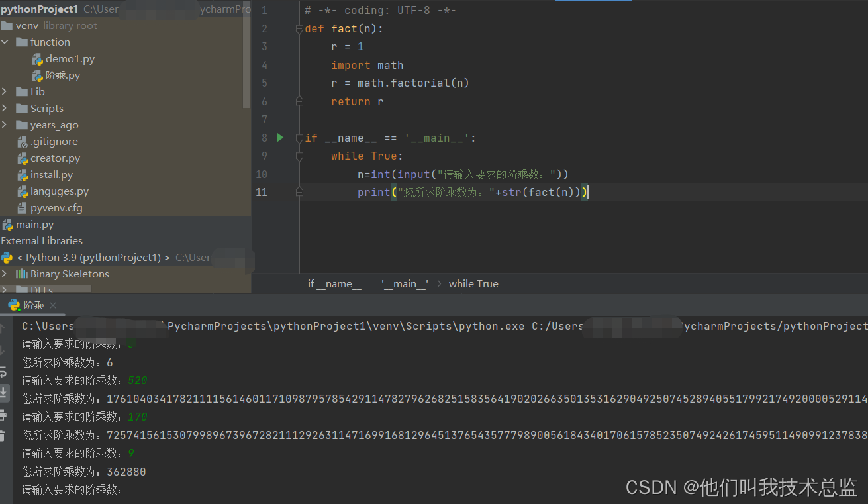Viewport: 868px width, 504px height.
Task: Collapse the function folder in the project tree
Action: pos(5,42)
